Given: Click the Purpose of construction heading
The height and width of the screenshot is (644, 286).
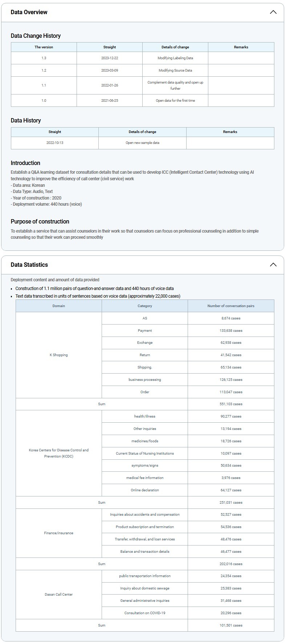Looking at the screenshot, I should click(x=40, y=221).
